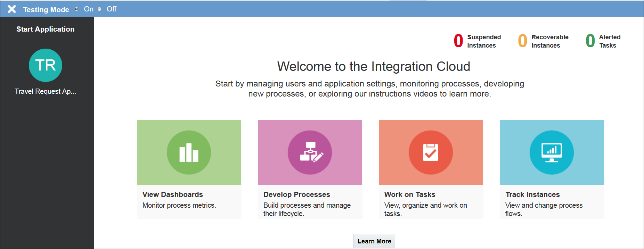Click the orange zero Recoverable count
Screen dimensions: 644x249
point(523,41)
